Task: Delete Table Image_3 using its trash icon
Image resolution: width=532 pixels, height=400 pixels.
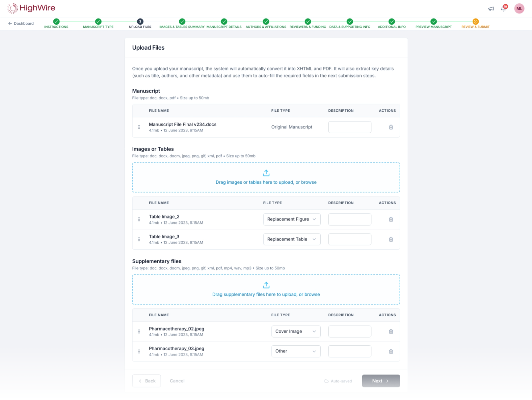Action: click(x=391, y=239)
